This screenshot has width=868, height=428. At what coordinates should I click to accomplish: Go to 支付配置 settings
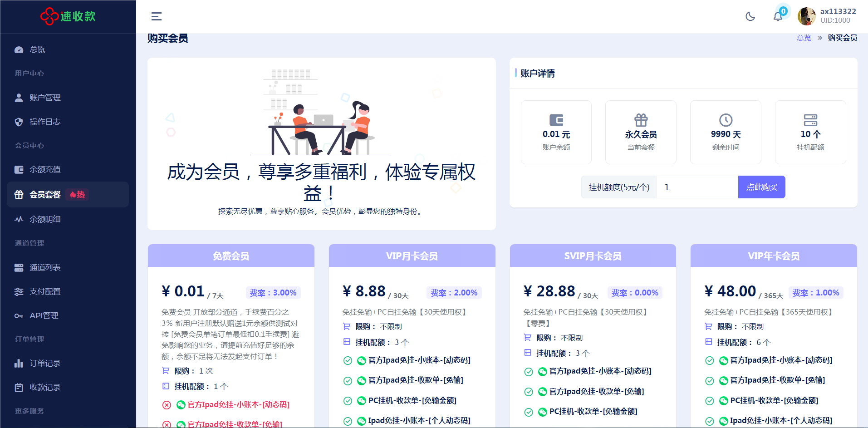(x=44, y=291)
